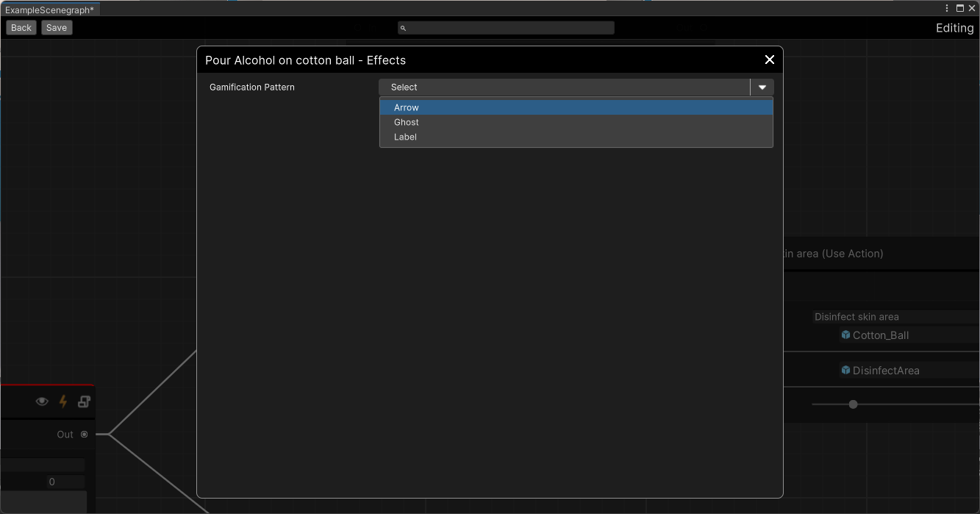This screenshot has height=514, width=980.
Task: Close the Effects dialog with the X
Action: (x=769, y=60)
